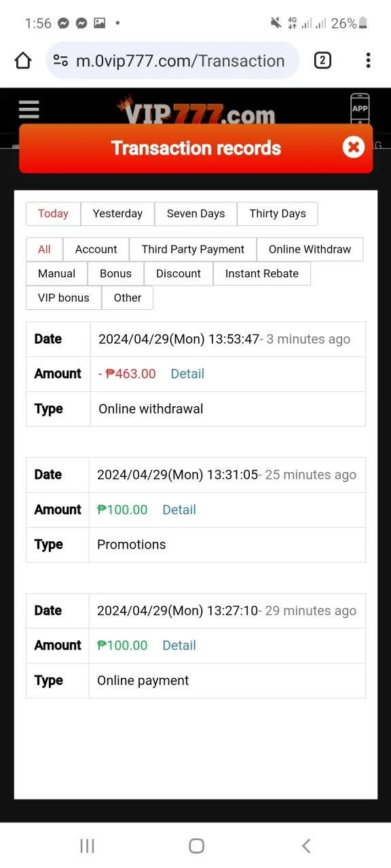Tap the APP download phone icon
391x868 pixels.
360,108
